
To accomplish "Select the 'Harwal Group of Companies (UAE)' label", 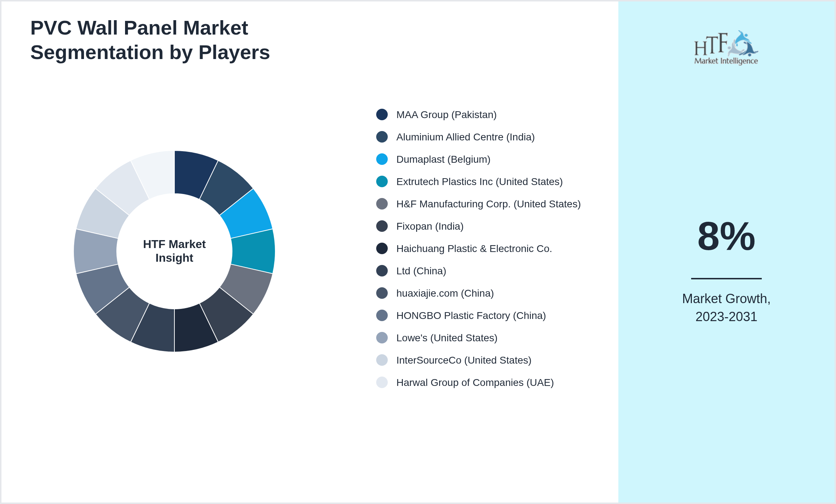I will click(475, 383).
